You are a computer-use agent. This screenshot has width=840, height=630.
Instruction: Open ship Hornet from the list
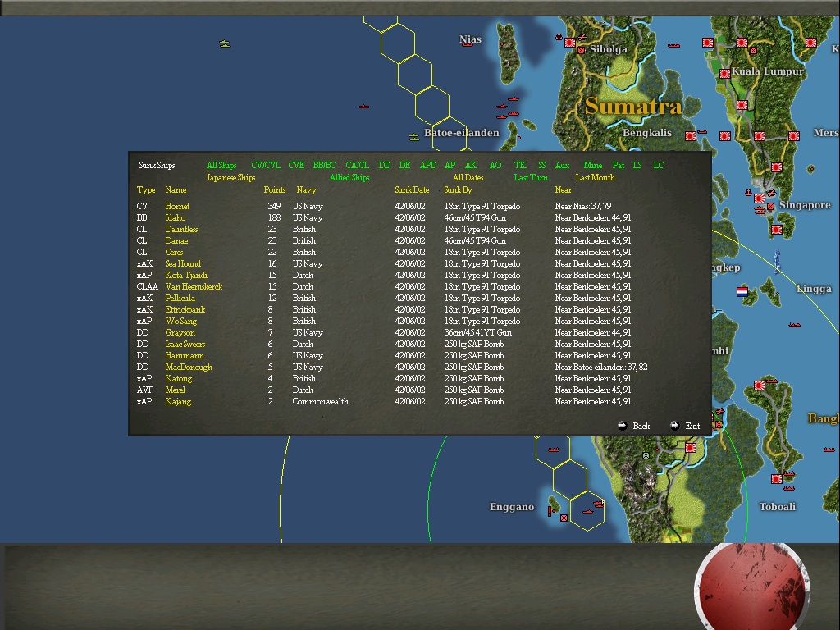[x=177, y=206]
